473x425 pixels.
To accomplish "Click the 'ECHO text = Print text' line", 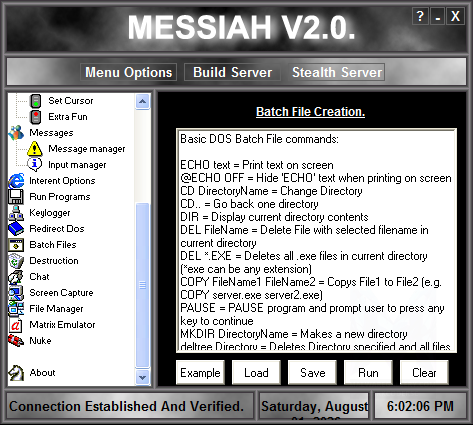I will coord(257,165).
